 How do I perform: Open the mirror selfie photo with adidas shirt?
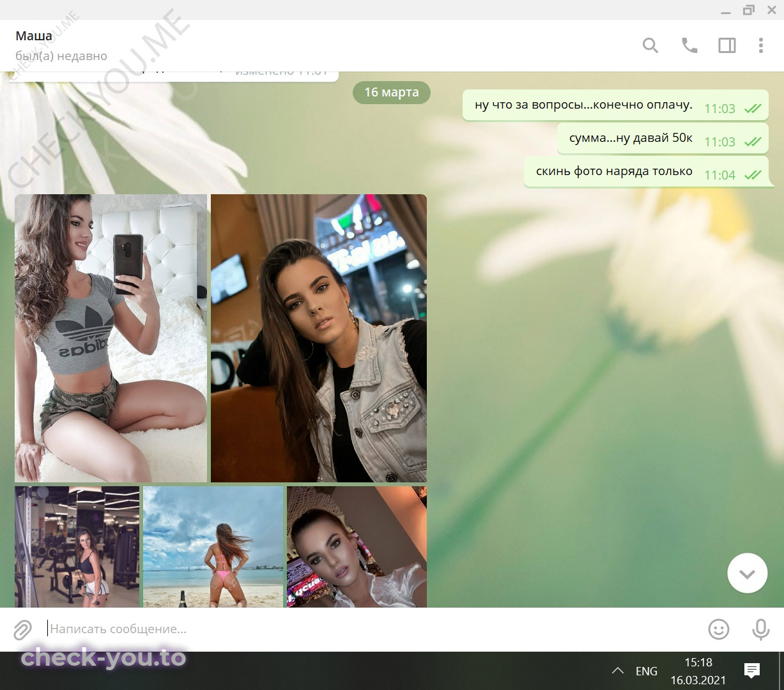tap(111, 338)
